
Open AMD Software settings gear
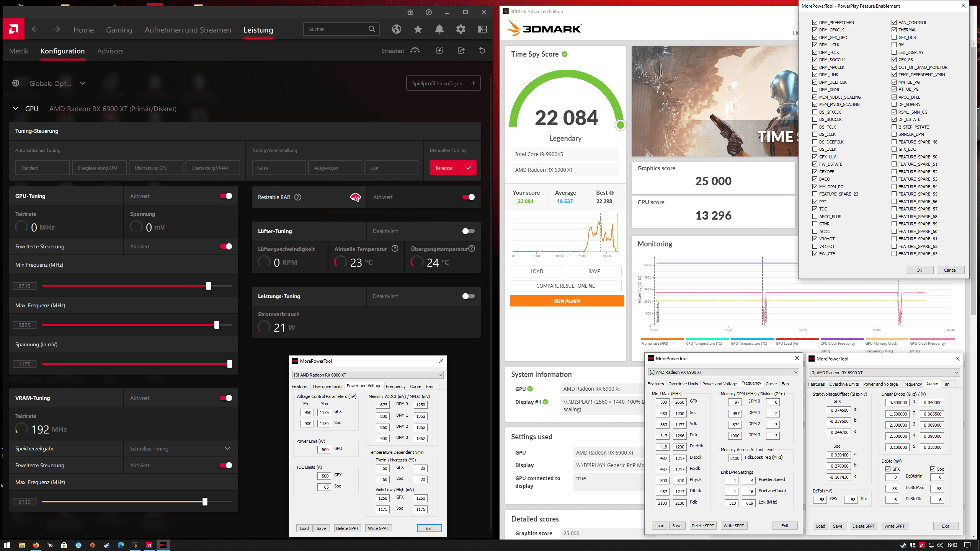tap(461, 29)
